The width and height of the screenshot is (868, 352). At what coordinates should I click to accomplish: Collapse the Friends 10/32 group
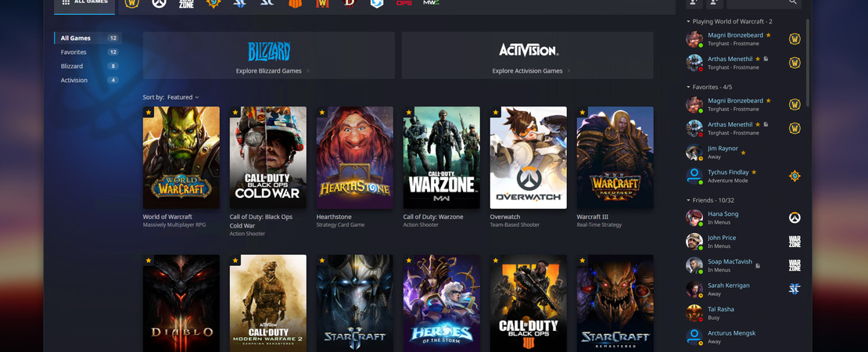(x=688, y=199)
